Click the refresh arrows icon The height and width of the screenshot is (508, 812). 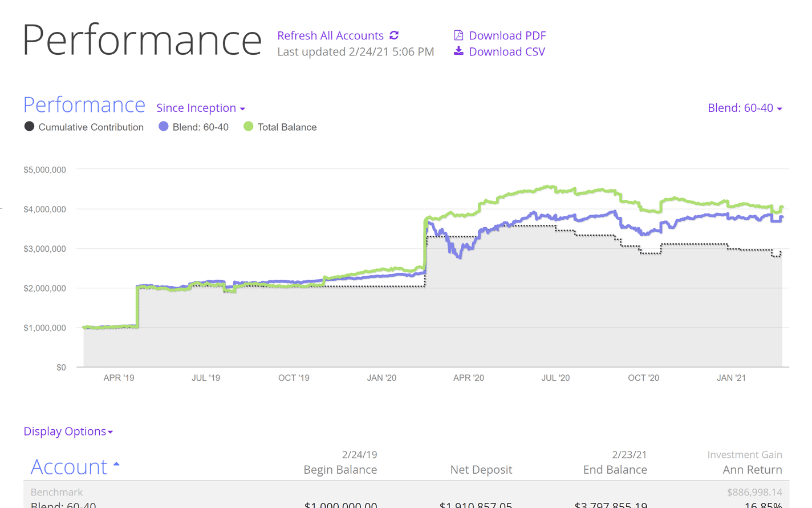[394, 35]
